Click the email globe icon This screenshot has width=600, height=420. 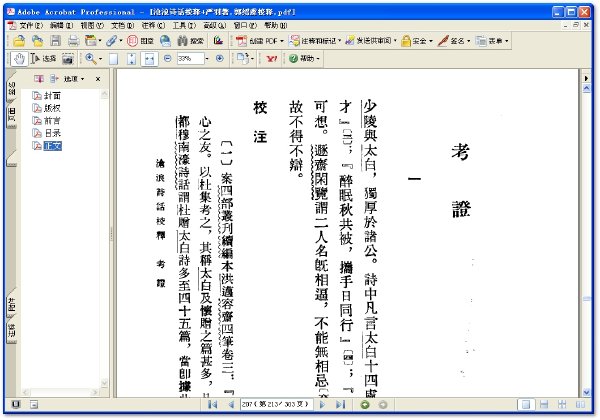(165, 41)
